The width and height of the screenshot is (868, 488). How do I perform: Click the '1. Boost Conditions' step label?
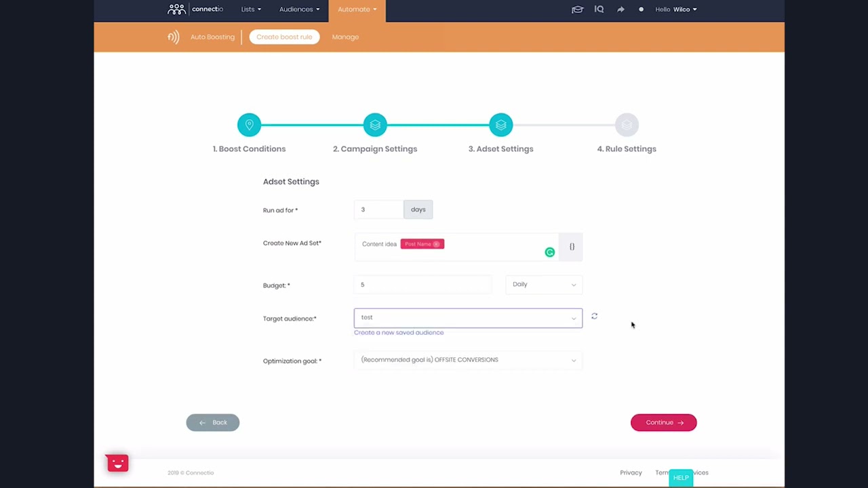click(249, 149)
